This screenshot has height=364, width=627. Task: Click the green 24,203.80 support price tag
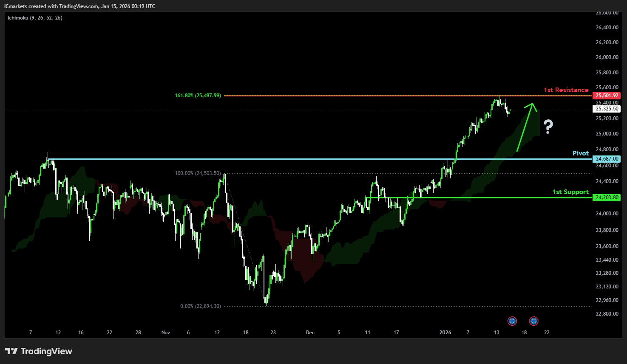607,198
